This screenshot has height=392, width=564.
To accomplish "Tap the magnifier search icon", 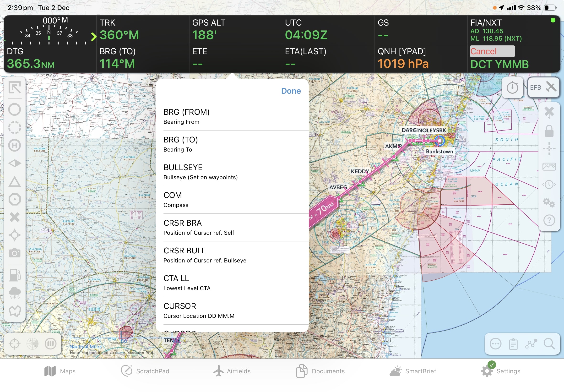I will [x=549, y=344].
